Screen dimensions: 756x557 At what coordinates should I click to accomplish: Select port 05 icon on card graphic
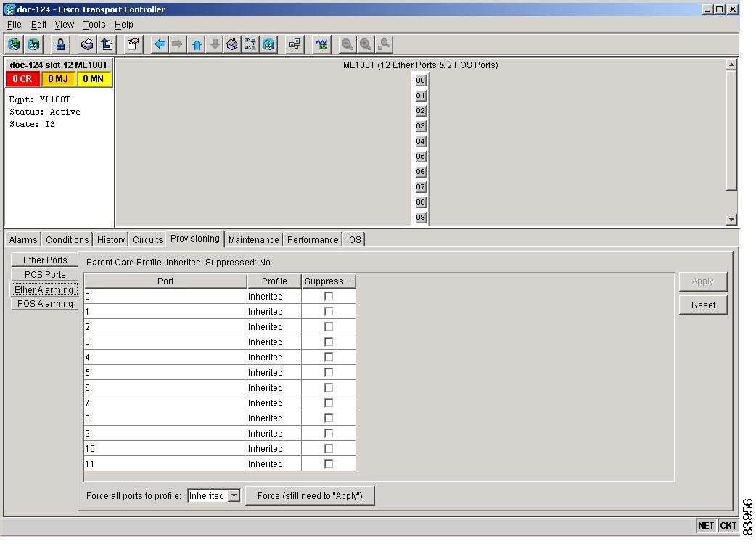point(421,157)
